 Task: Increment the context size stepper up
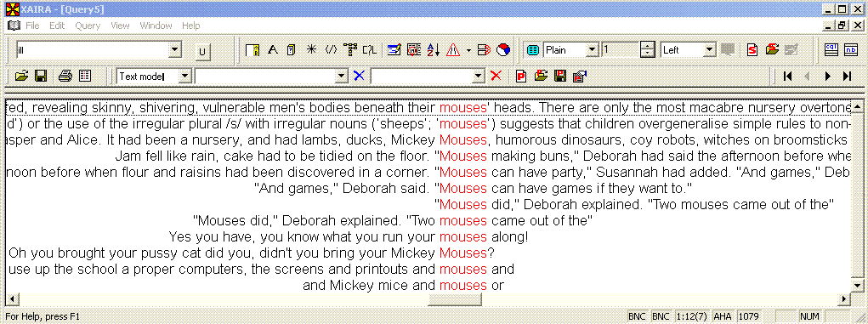coord(647,46)
